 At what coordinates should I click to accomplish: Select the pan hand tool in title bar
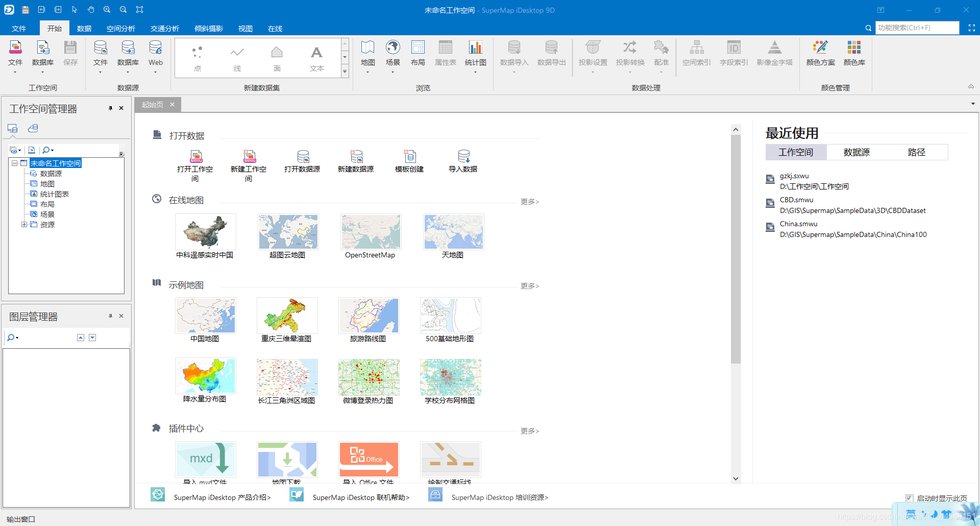91,10
